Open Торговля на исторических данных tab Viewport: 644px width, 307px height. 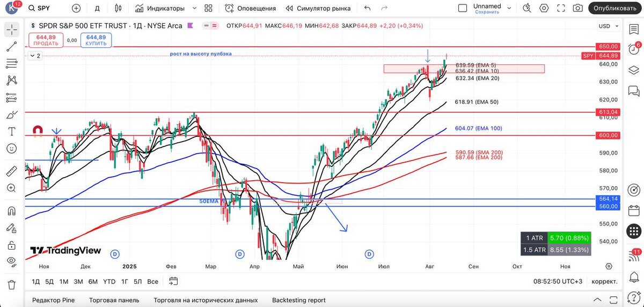(206, 300)
